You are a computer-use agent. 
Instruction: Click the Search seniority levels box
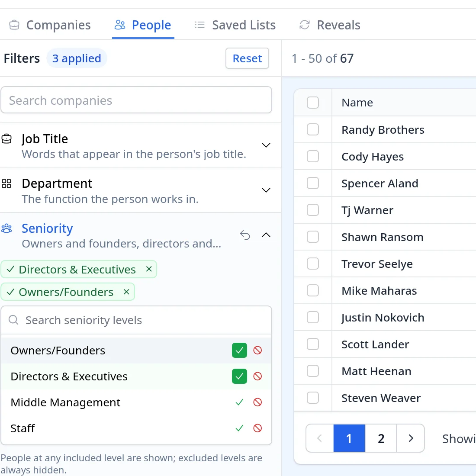click(x=136, y=320)
